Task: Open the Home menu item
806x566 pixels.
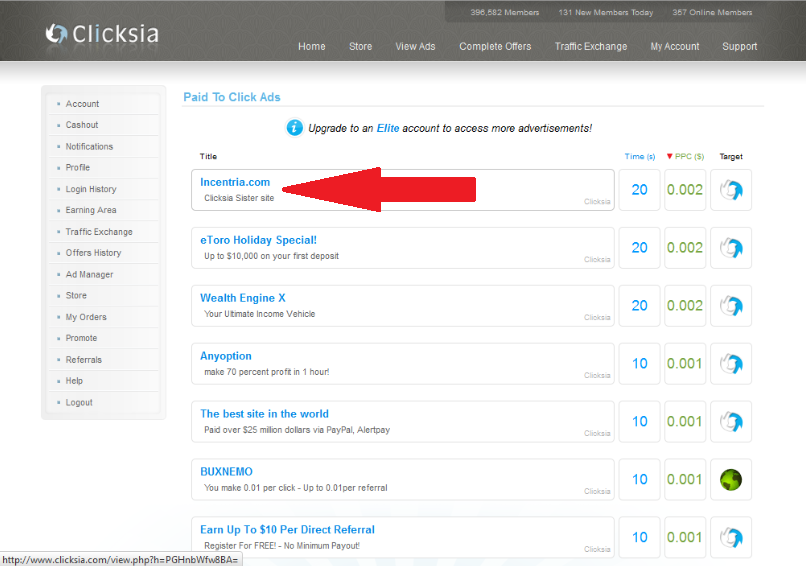Action: [312, 46]
